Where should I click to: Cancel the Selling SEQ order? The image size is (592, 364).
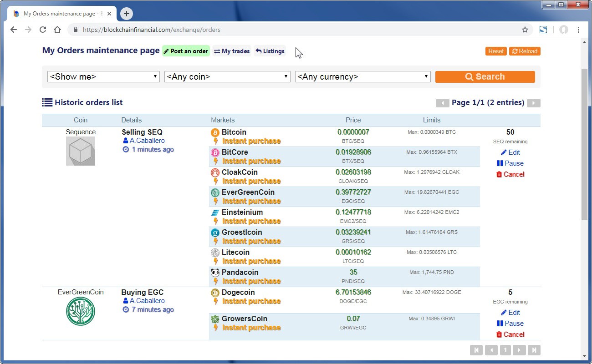pos(510,174)
